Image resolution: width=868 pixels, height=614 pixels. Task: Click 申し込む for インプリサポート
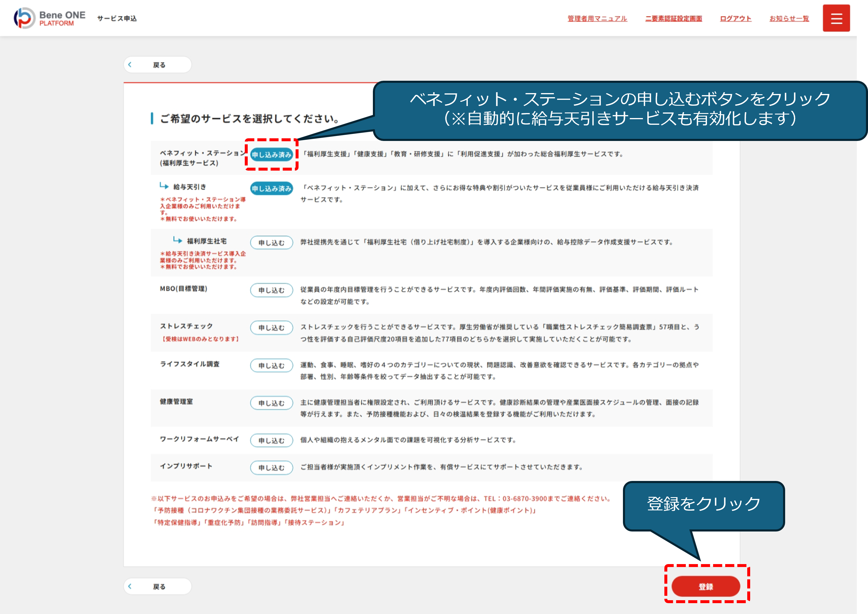[x=271, y=468]
